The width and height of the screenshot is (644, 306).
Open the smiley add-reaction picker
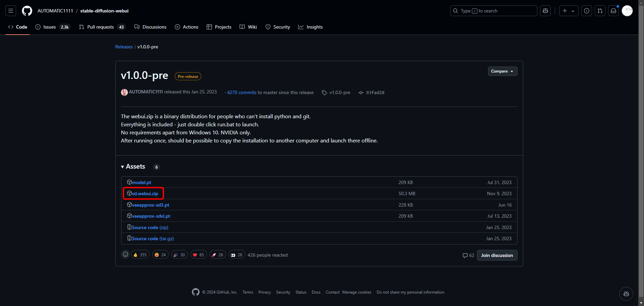125,255
